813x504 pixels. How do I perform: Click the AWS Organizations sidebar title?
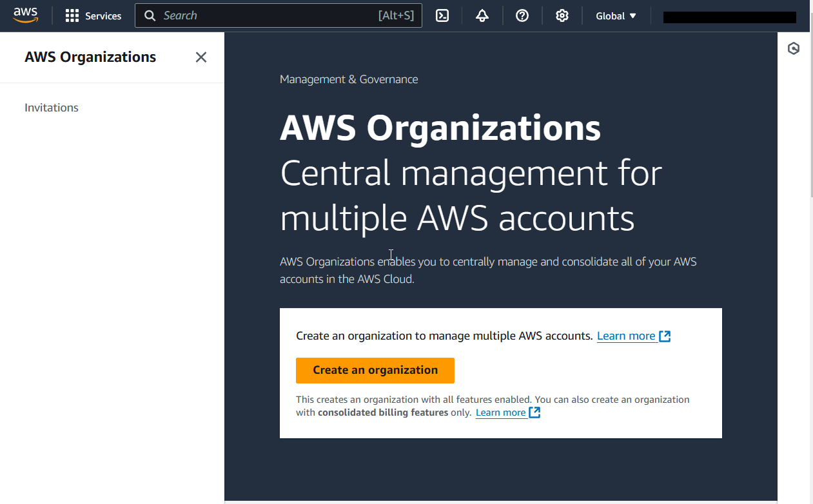[90, 57]
